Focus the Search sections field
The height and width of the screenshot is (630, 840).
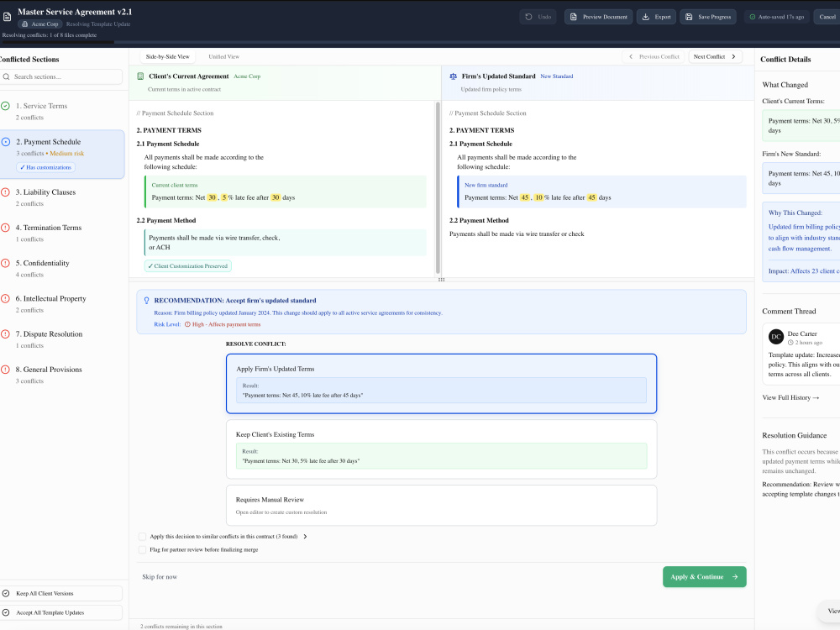(x=62, y=76)
